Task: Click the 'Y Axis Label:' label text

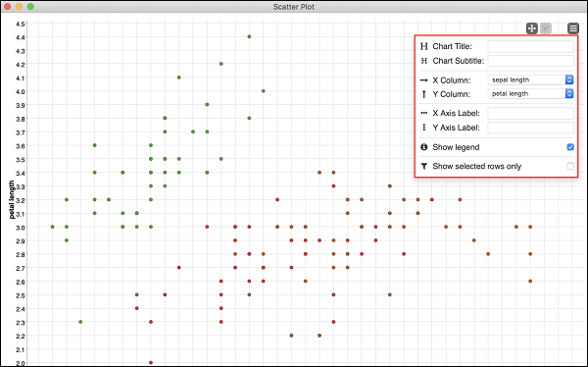Action: click(x=456, y=128)
